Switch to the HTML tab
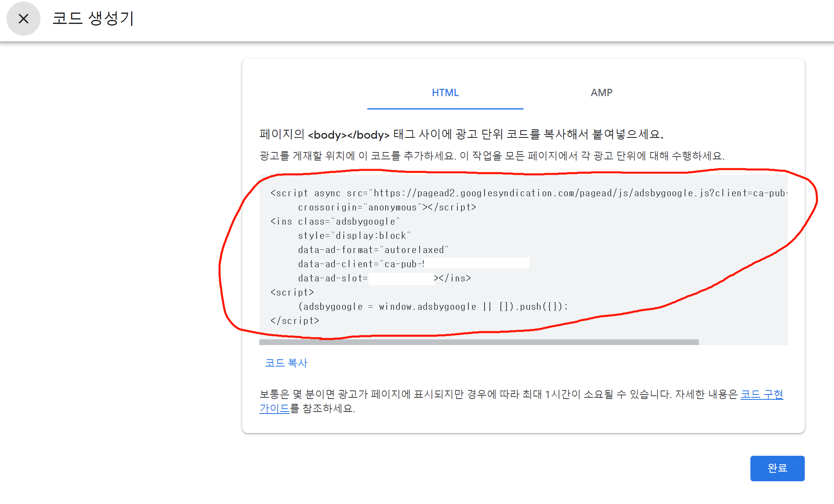 pos(445,93)
